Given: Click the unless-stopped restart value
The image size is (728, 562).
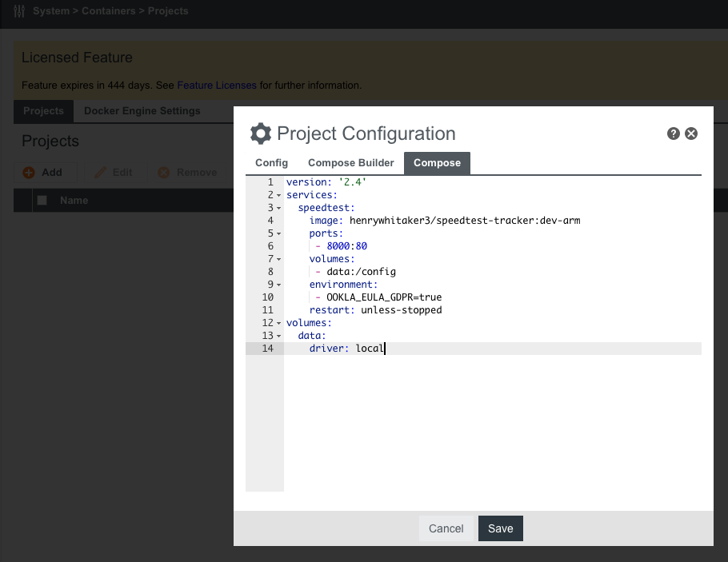Looking at the screenshot, I should tap(402, 310).
